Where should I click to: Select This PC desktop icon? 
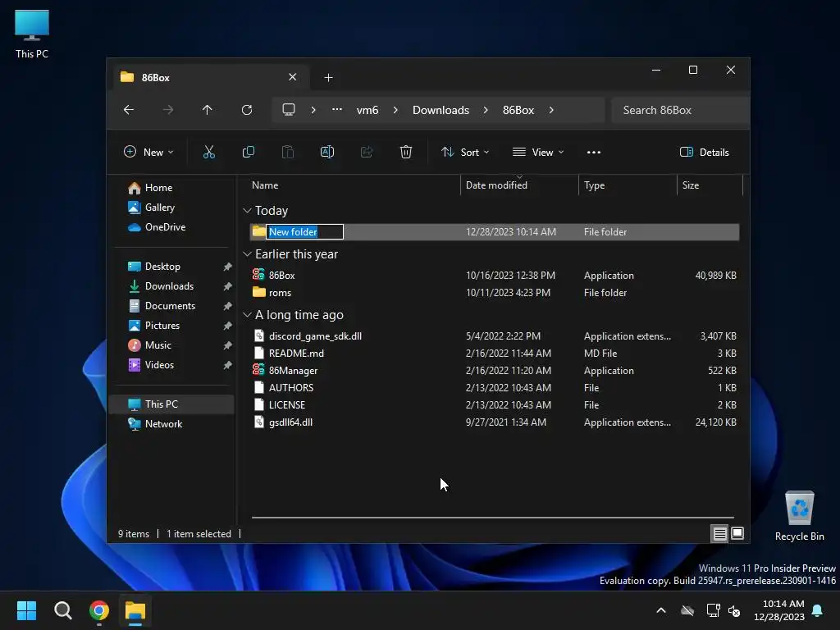(x=32, y=33)
